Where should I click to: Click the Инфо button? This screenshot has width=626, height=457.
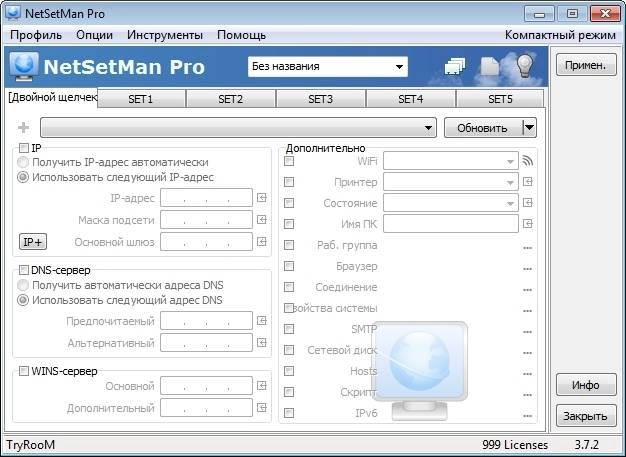pos(586,385)
